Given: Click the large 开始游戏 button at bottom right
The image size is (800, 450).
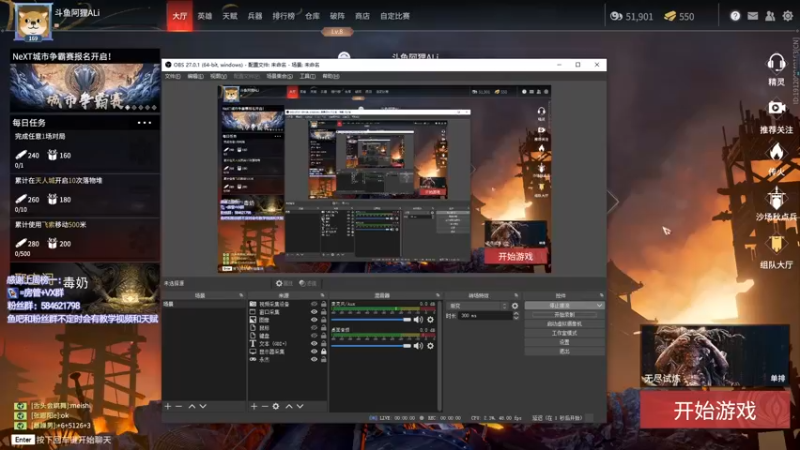Looking at the screenshot, I should point(715,410).
